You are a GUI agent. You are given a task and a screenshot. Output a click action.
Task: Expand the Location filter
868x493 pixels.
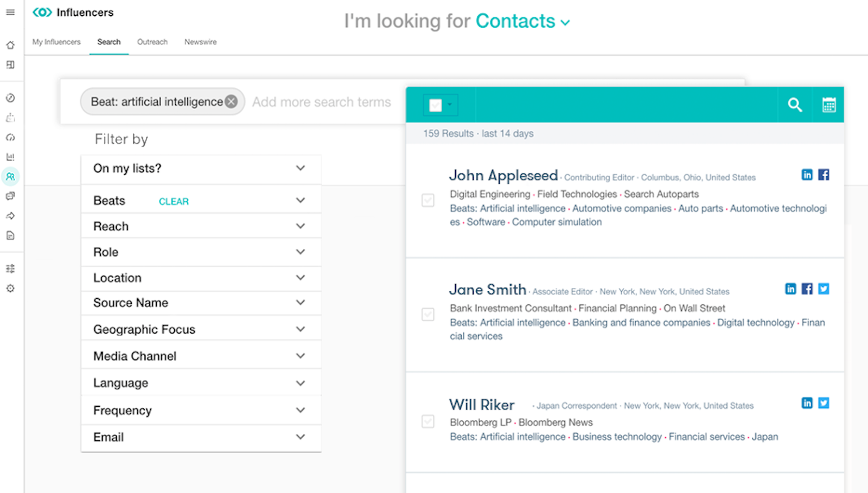201,278
